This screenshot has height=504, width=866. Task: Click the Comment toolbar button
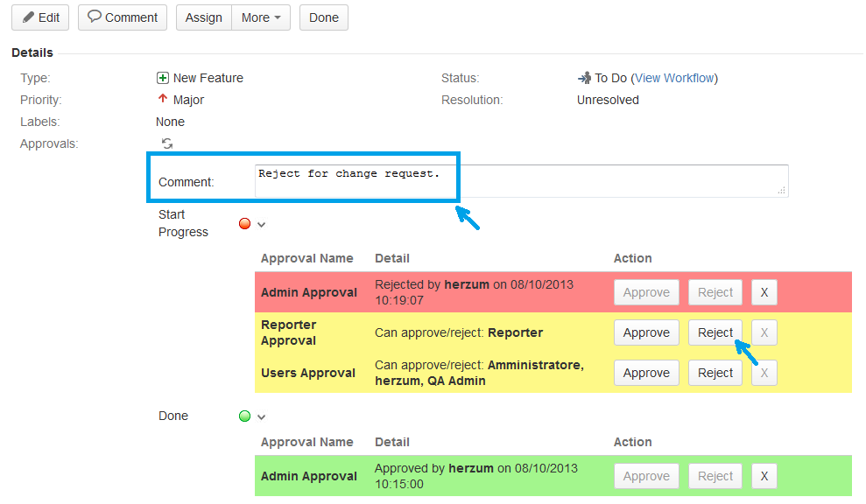click(x=123, y=17)
